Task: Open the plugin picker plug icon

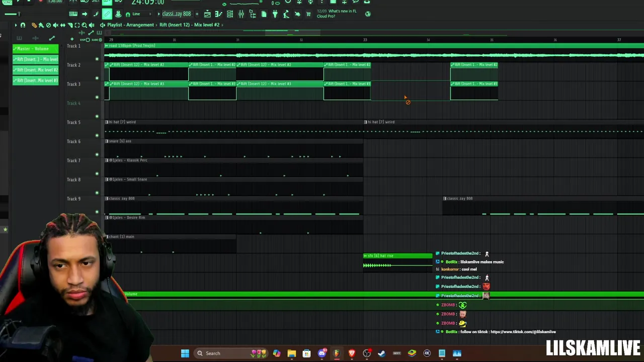Action: click(275, 14)
